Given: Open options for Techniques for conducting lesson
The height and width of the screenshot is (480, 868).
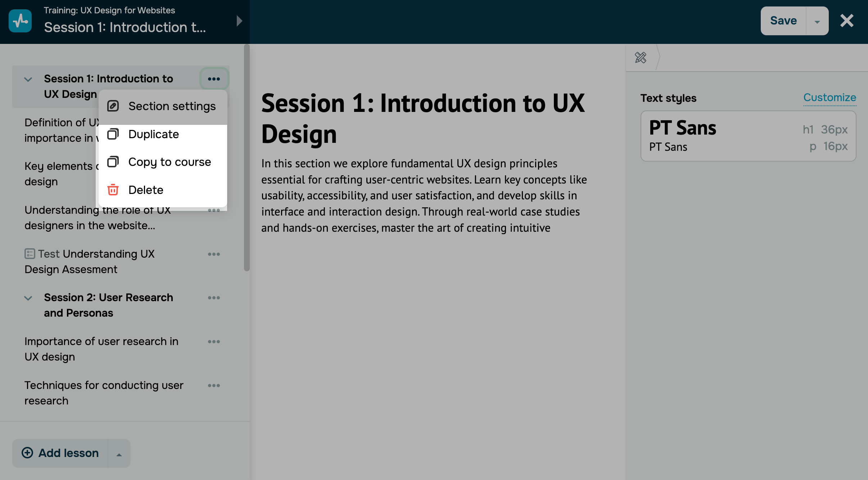Looking at the screenshot, I should 214,385.
